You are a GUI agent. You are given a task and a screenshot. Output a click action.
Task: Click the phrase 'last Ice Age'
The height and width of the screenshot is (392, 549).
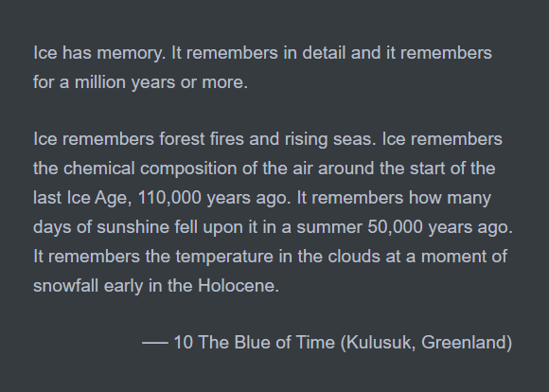point(80,198)
